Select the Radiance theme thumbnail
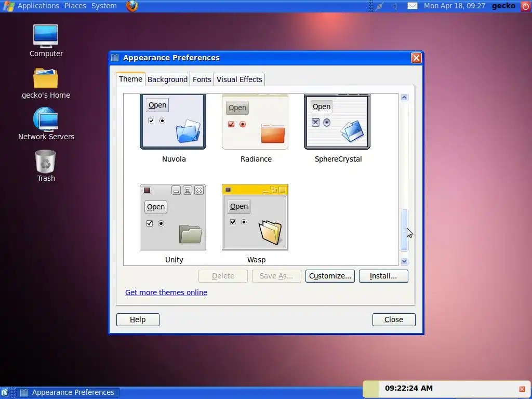The image size is (532, 399). [x=255, y=122]
